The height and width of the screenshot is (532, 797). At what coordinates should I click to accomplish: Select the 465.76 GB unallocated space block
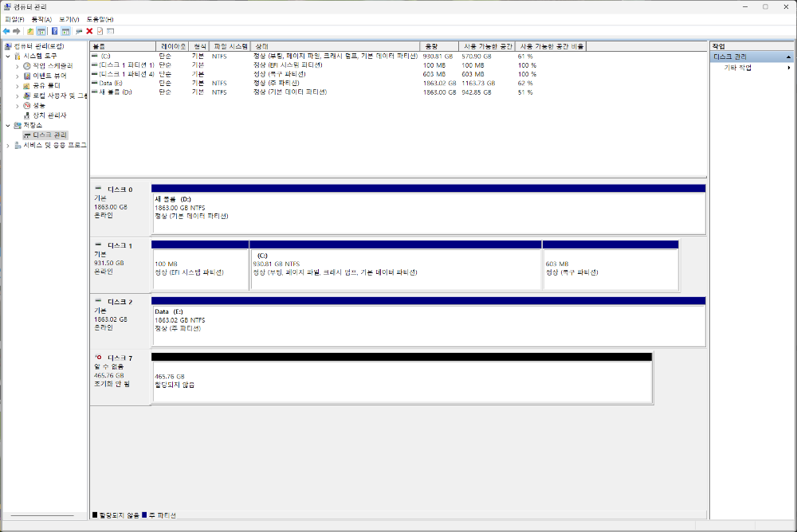point(402,378)
